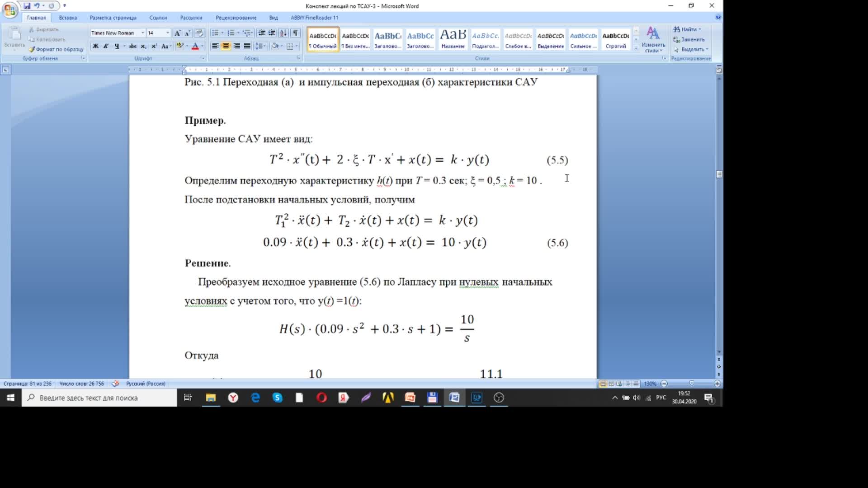Click the Windows search box
The height and width of the screenshot is (488, 868).
click(99, 398)
